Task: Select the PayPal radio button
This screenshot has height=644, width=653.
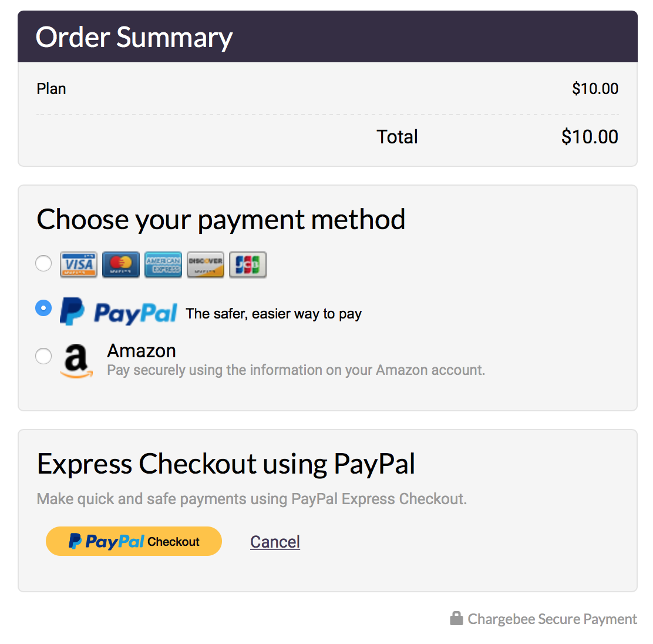Action: (x=43, y=307)
